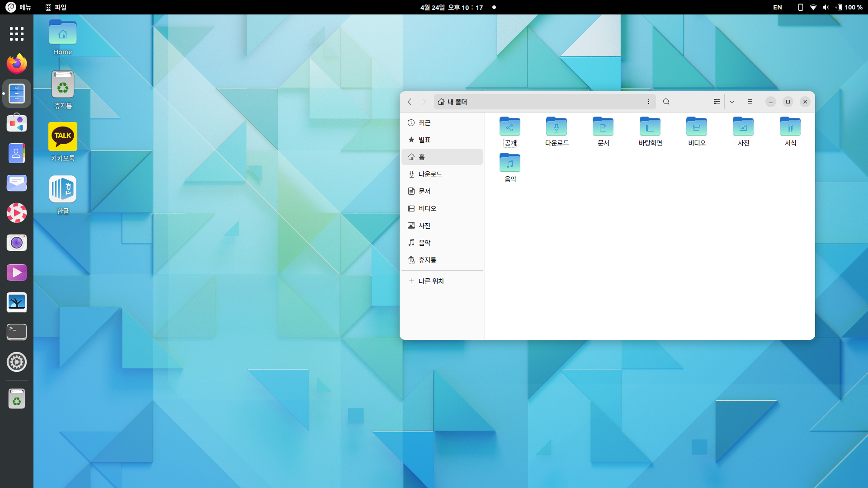Toggle list view in file manager
The height and width of the screenshot is (488, 868).
[717, 102]
